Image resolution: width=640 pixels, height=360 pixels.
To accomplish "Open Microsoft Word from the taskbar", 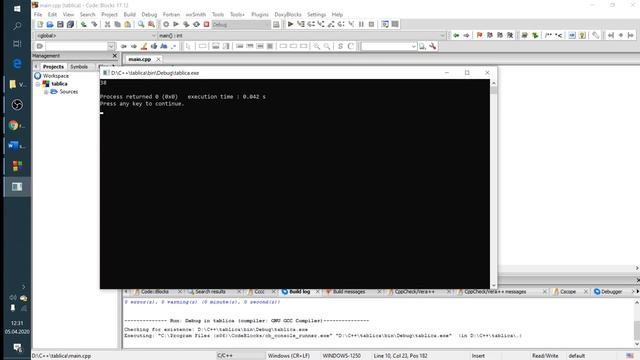I will coord(14,146).
